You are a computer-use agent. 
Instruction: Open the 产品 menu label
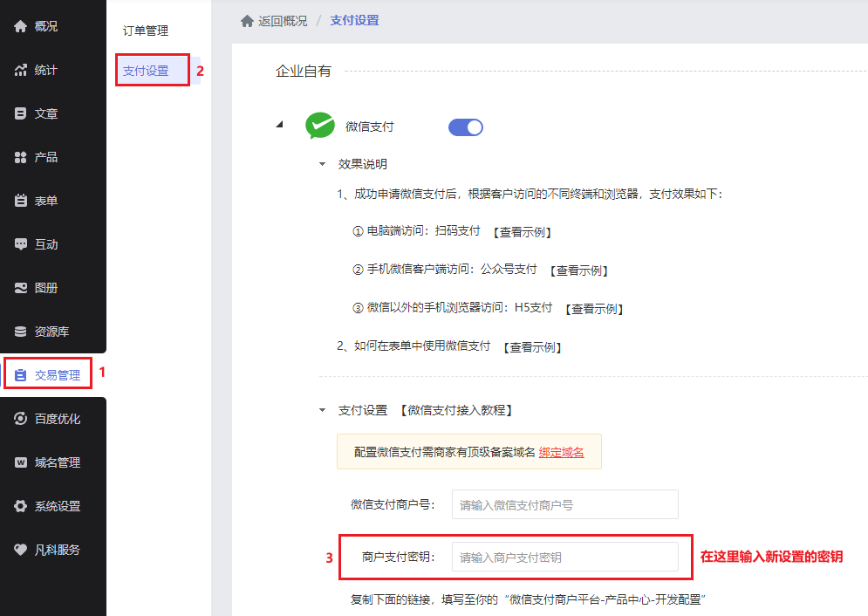point(46,157)
